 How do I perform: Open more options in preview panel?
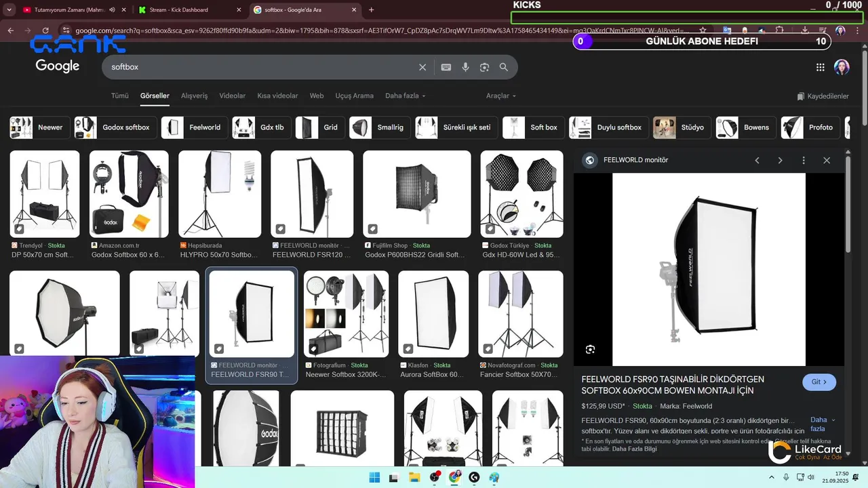click(804, 161)
